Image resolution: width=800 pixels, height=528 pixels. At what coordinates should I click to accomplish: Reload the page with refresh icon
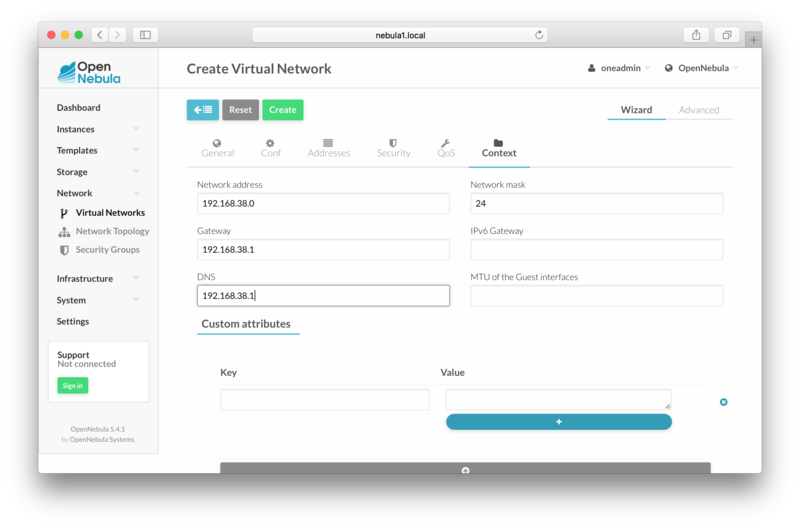pos(539,35)
